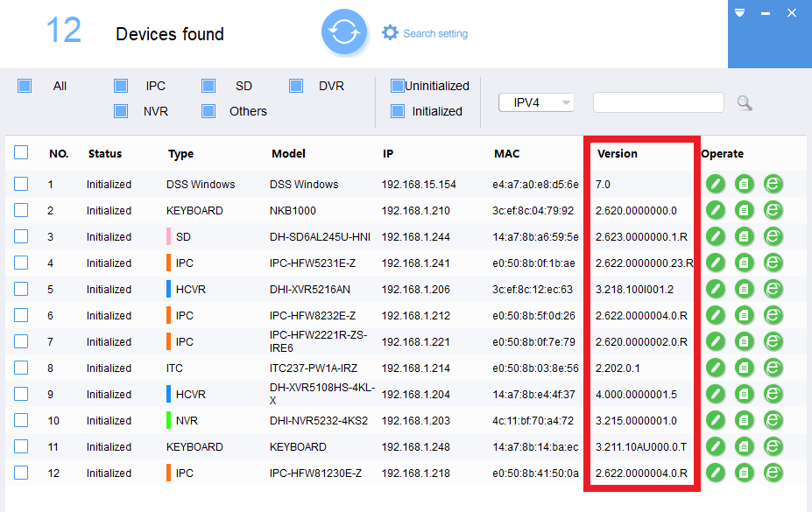Disable the Uninitialized filter checkbox
This screenshot has width=812, height=512.
coord(398,86)
